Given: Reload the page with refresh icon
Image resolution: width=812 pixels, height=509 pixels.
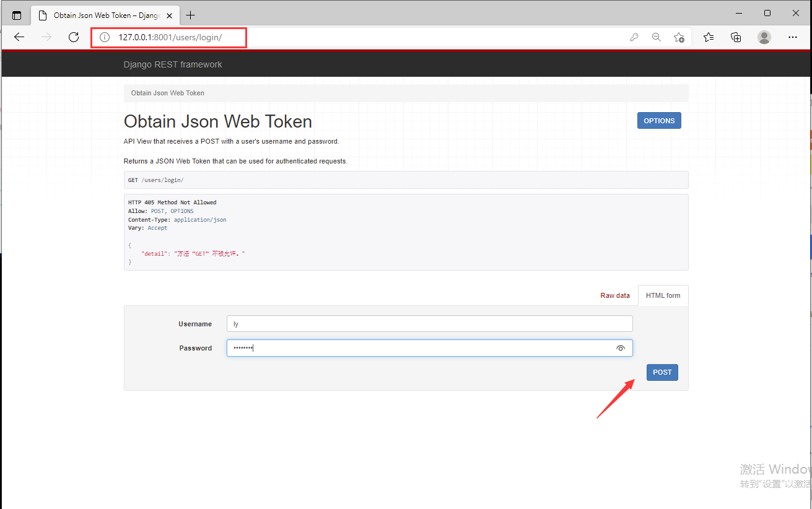Looking at the screenshot, I should 74,37.
